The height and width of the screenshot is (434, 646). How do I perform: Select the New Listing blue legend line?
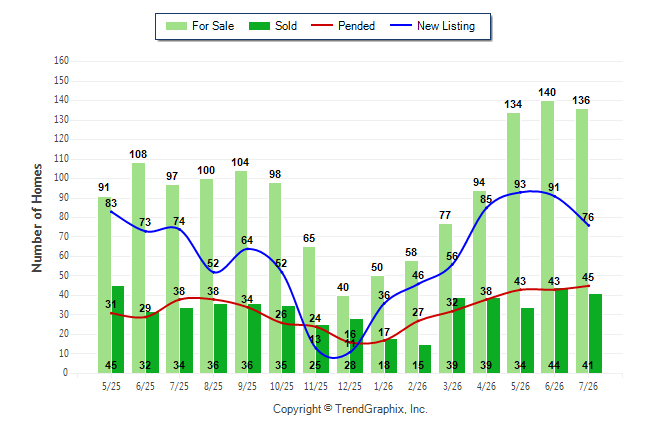(x=401, y=26)
